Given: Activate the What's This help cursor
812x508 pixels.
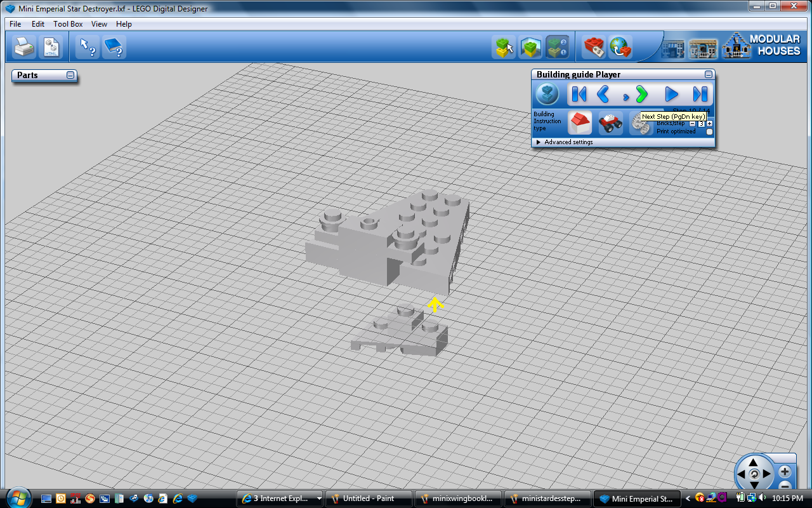Looking at the screenshot, I should [x=88, y=47].
